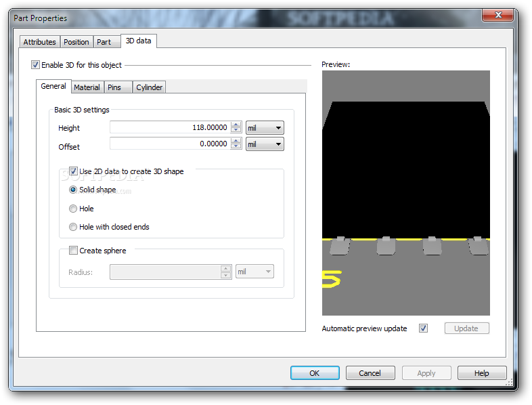Confirm with the OK button
This screenshot has width=532, height=405.
315,373
